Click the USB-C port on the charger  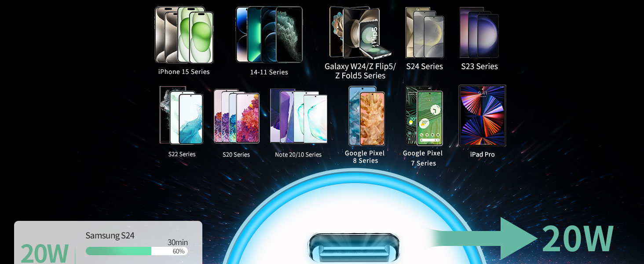[x=354, y=248]
